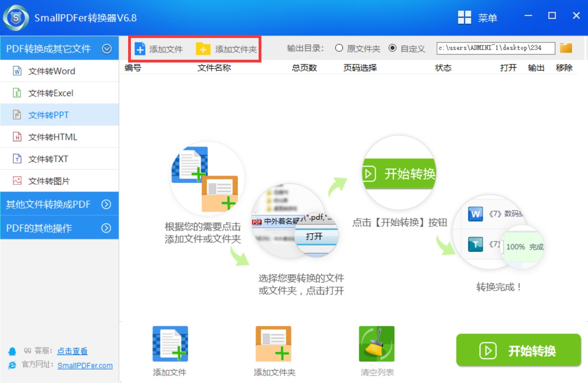The height and width of the screenshot is (383, 588).
Task: Click the 页码选择 column header
Action: (x=360, y=68)
